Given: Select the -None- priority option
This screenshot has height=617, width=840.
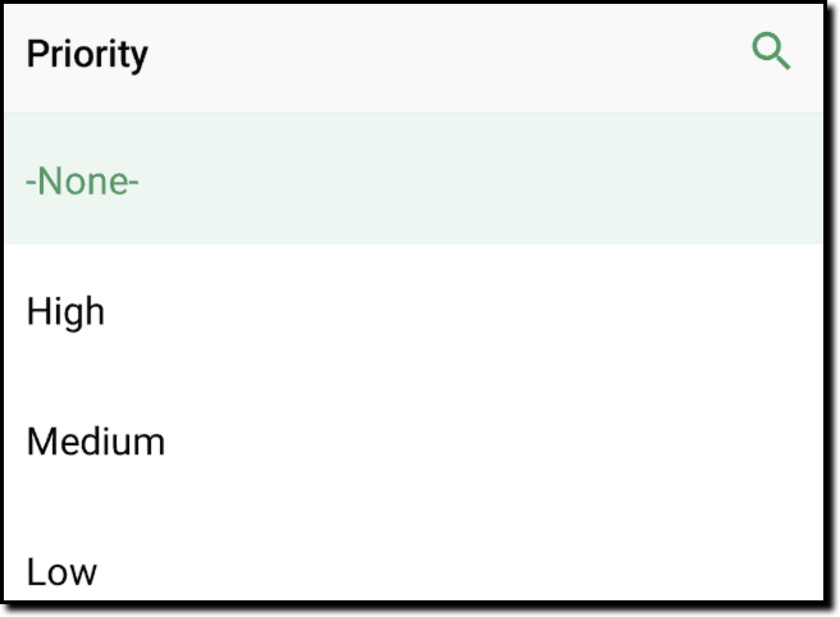Looking at the screenshot, I should (82, 181).
